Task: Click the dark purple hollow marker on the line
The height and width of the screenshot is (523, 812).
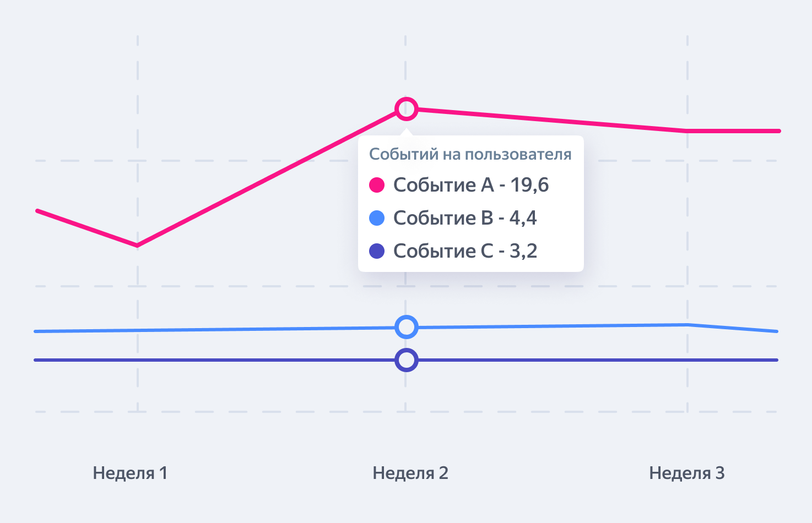Action: click(407, 360)
